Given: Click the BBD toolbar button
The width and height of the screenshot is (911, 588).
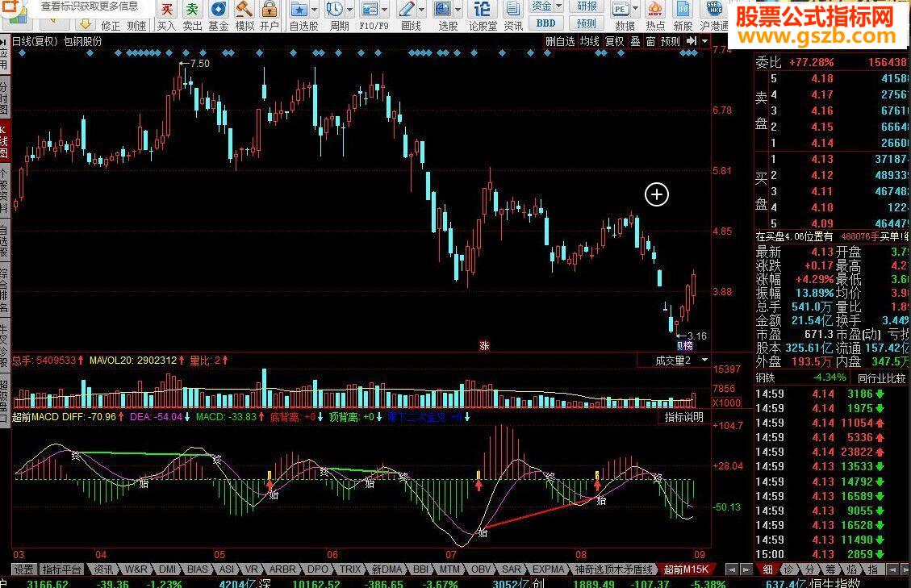Looking at the screenshot, I should [x=545, y=23].
